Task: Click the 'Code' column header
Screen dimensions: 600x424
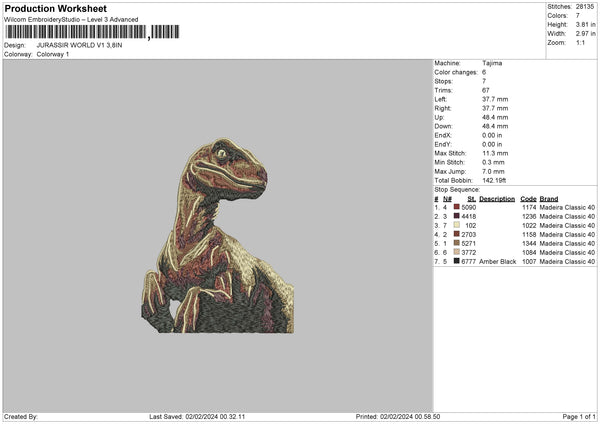Action: tap(528, 199)
